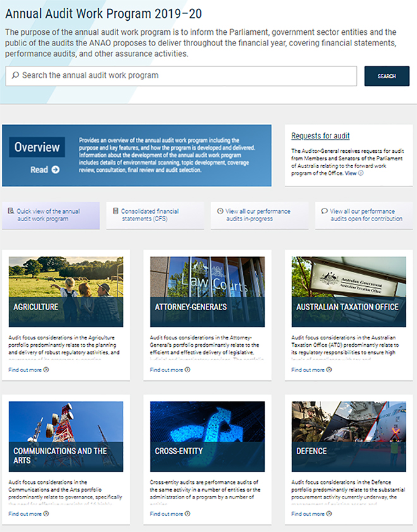Click Find out more under Australian Taxation Office
Screen dimensions: 417x532
click(x=308, y=370)
